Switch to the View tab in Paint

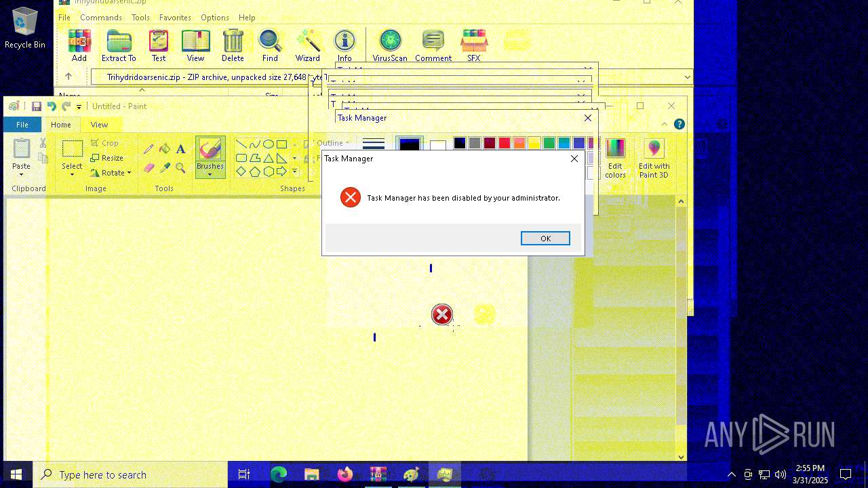[x=100, y=125]
